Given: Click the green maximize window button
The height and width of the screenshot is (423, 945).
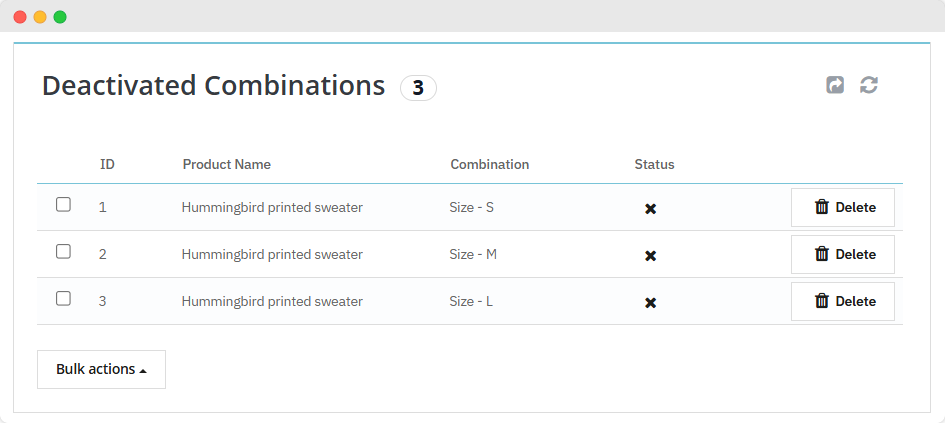Looking at the screenshot, I should click(60, 17).
